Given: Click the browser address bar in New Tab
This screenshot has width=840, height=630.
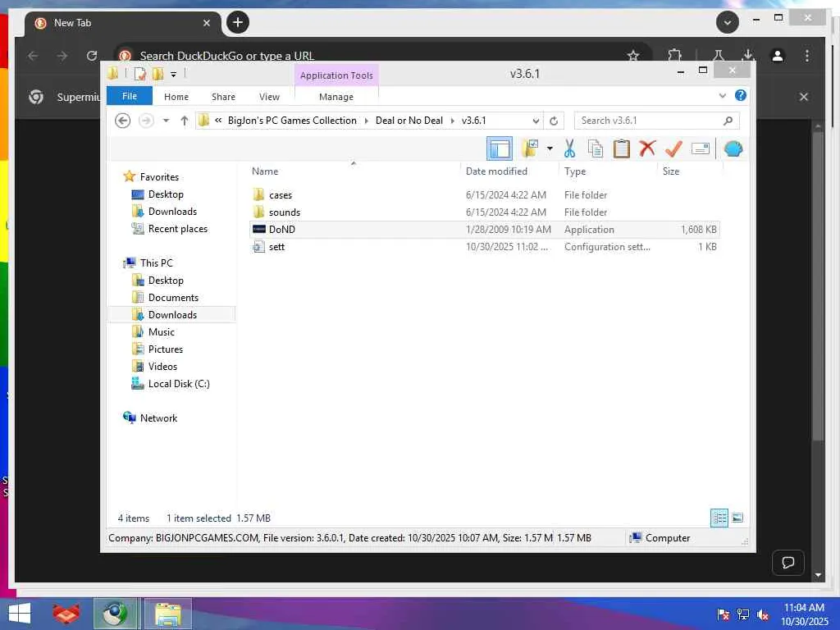Looking at the screenshot, I should (375, 56).
